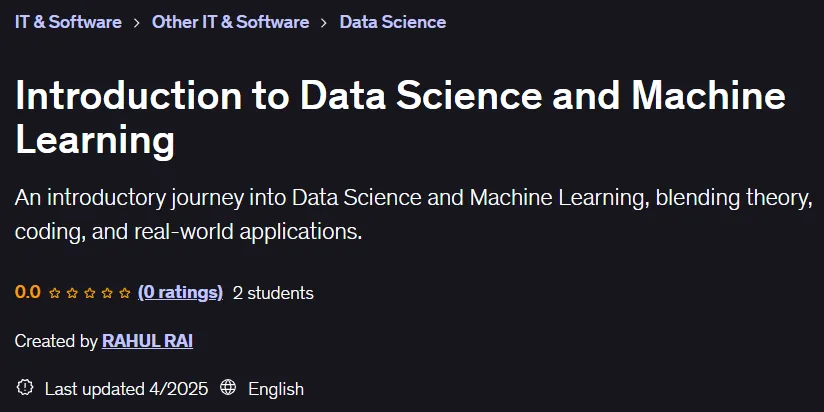Click the course title heading

400,118
